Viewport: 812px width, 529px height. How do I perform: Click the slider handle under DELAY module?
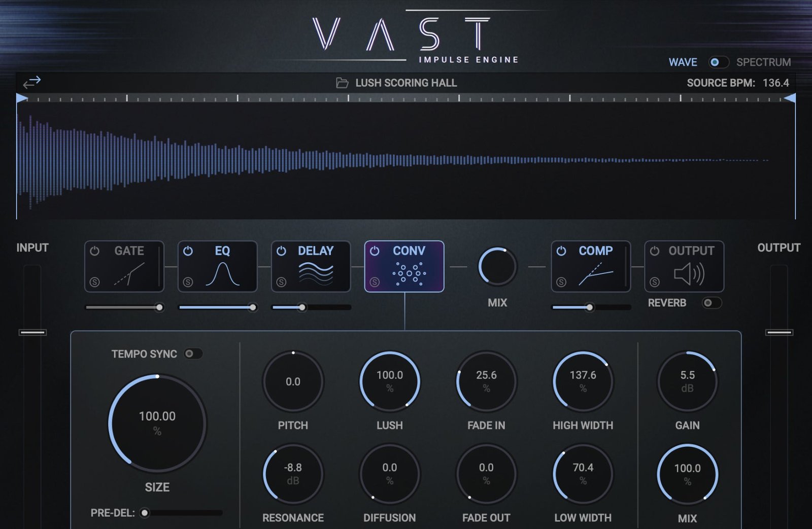[x=302, y=307]
